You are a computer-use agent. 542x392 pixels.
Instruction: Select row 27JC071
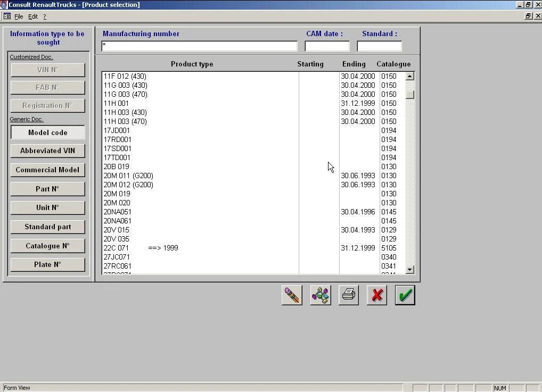253,257
